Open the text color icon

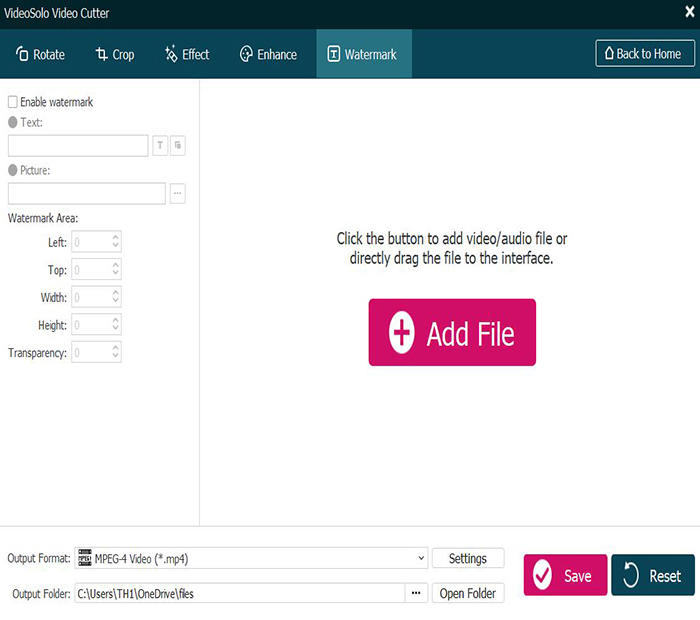(x=178, y=146)
